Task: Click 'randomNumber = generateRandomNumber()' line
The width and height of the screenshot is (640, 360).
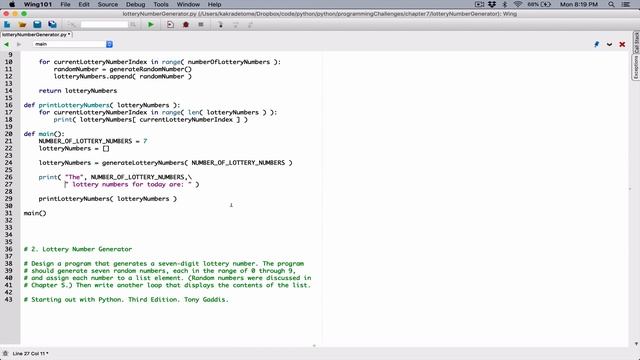Action: 122,69
